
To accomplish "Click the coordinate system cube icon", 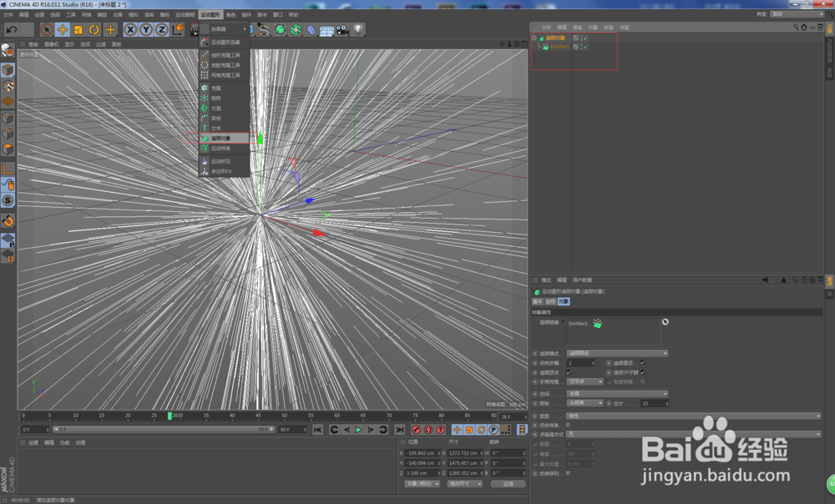I will (x=177, y=30).
